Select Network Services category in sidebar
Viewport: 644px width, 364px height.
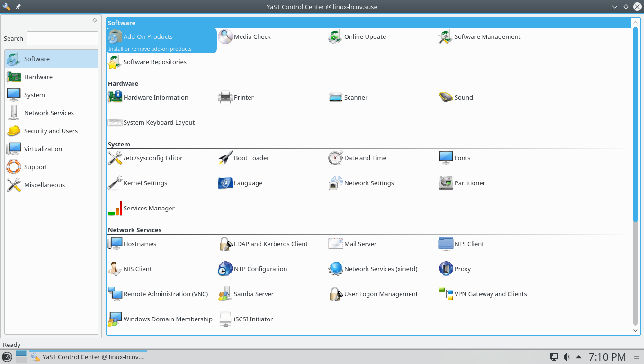[x=51, y=113]
